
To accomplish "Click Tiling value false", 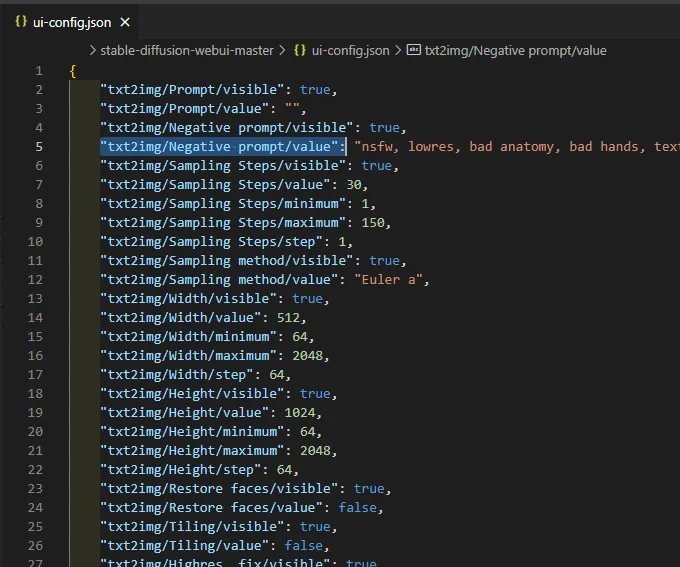I will click(304, 546).
